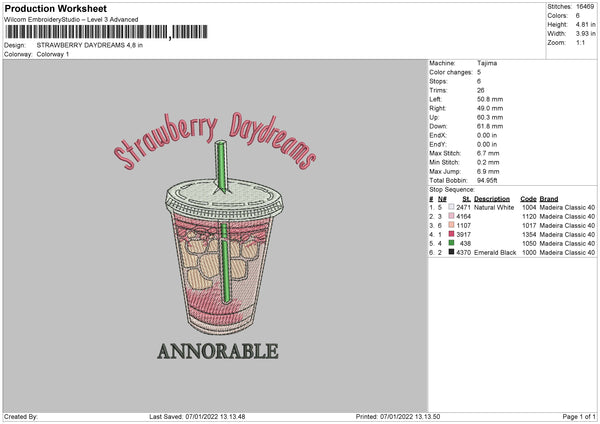
Task: Click the cup lid in the design
Action: pyautogui.click(x=224, y=200)
